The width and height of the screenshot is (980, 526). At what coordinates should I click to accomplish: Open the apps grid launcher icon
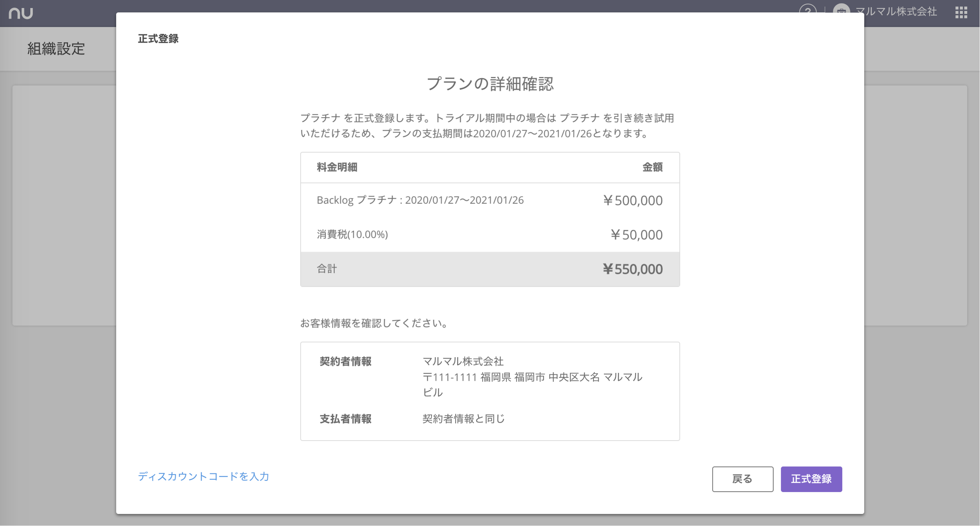click(x=961, y=12)
